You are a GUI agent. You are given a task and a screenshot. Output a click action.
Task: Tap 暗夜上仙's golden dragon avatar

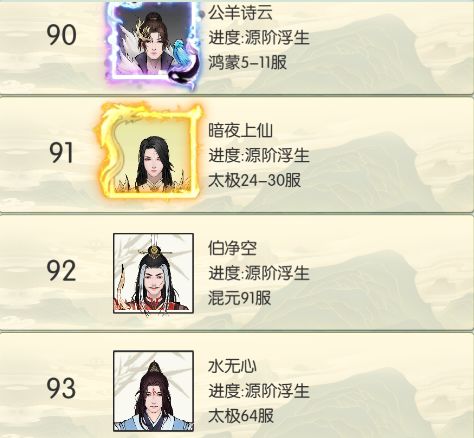(x=149, y=151)
